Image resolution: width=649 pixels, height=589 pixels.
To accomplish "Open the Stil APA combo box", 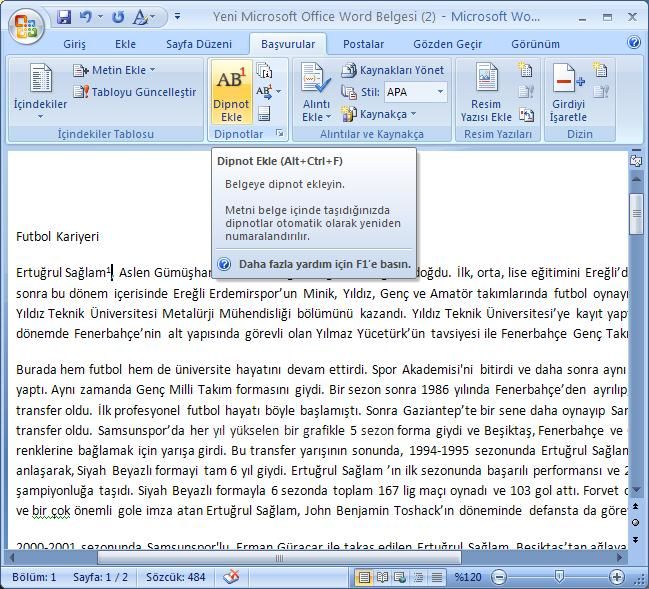I will [x=415, y=92].
